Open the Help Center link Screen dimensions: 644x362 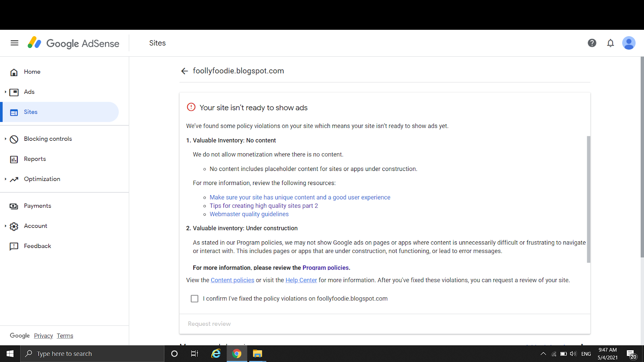(x=301, y=280)
